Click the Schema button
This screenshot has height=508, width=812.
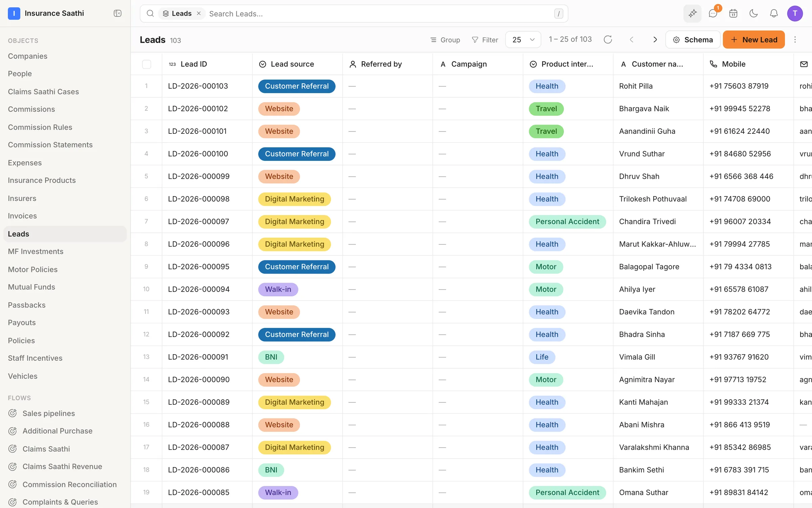point(693,40)
